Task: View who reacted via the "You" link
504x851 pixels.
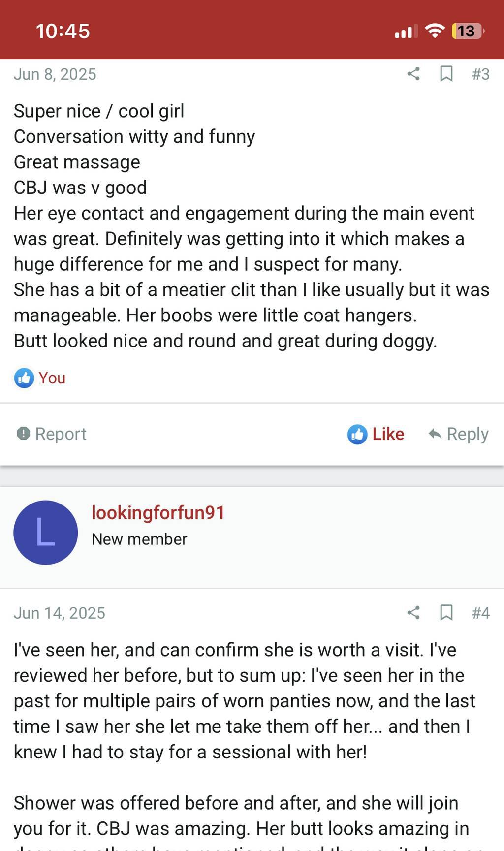Action: point(52,378)
